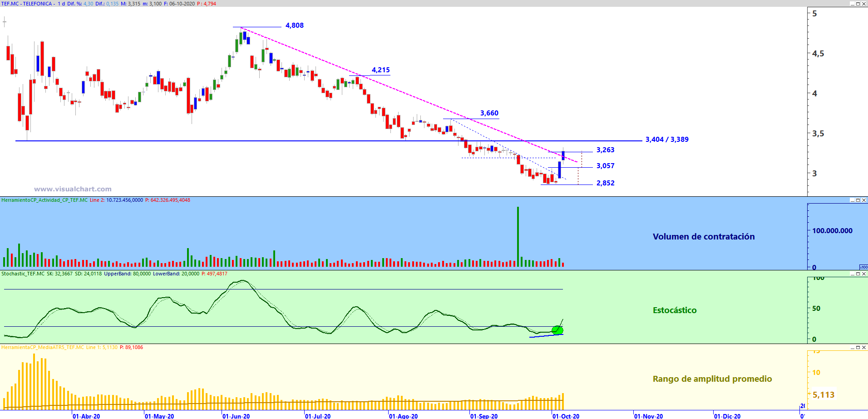Click the 5,113 current ATR axis value
Image resolution: width=868 pixels, height=419 pixels.
coord(824,395)
